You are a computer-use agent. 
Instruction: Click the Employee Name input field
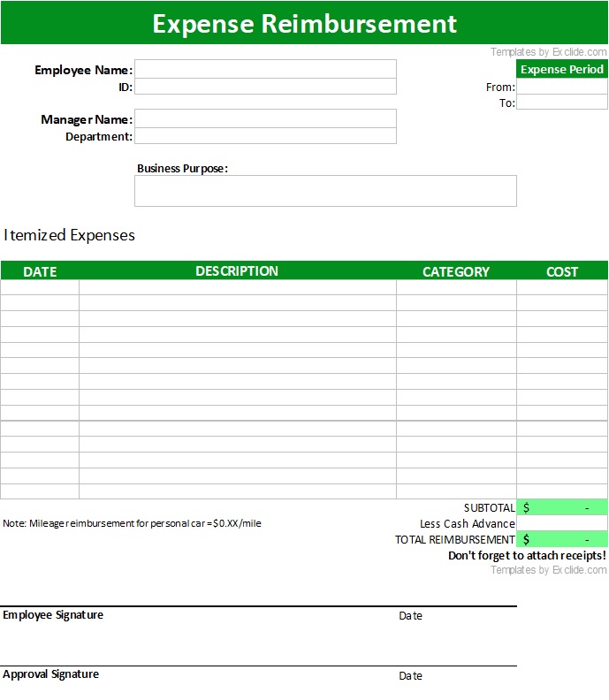pyautogui.click(x=265, y=69)
